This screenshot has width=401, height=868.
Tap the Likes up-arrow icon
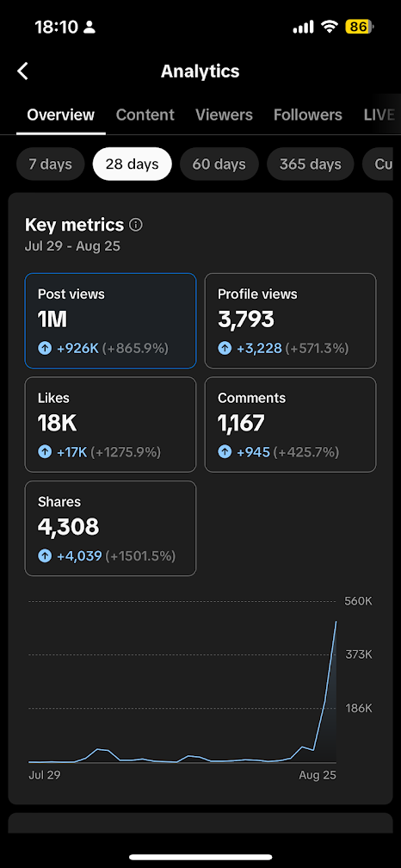45,452
